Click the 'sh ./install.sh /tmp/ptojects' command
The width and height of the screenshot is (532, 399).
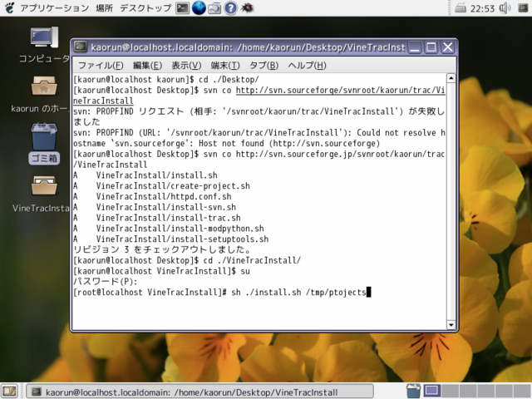point(299,292)
